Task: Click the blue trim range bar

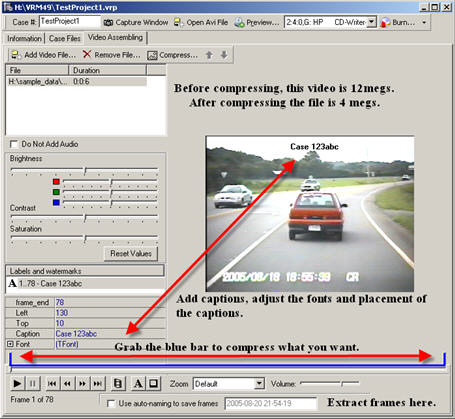Action: [x=227, y=365]
